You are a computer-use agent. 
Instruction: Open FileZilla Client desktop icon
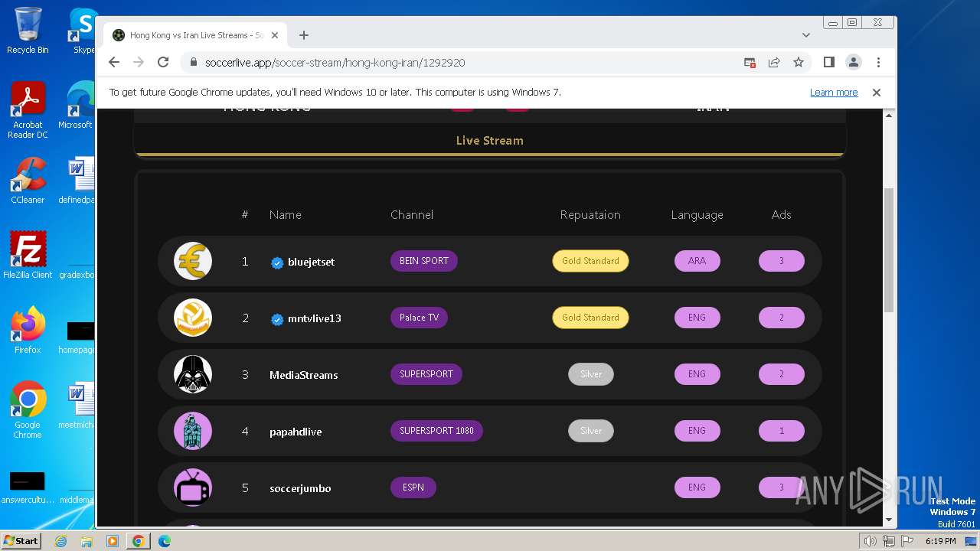pos(28,255)
